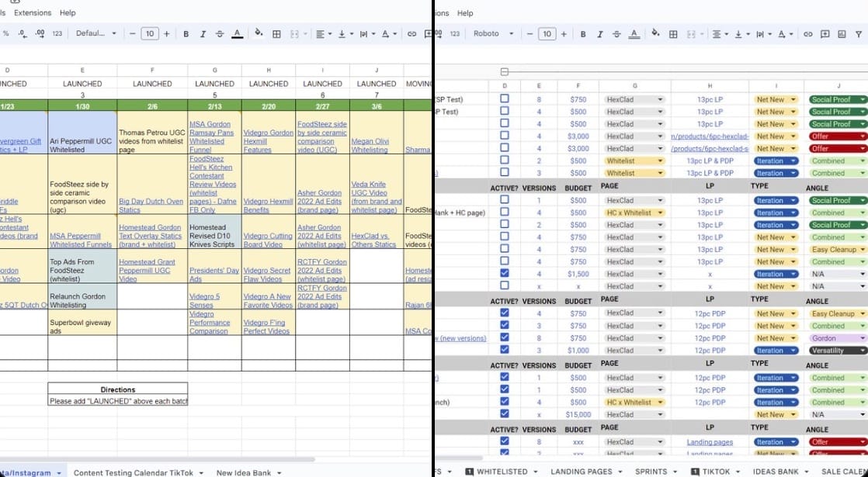Increase font size in left spreadsheet toolbar

tap(167, 33)
